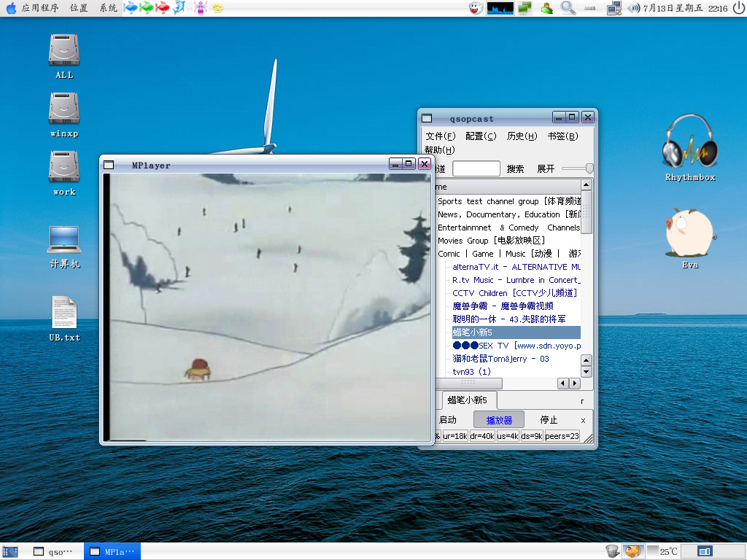This screenshot has height=560, width=747.
Task: Open the 系统 system menu
Action: pyautogui.click(x=108, y=8)
